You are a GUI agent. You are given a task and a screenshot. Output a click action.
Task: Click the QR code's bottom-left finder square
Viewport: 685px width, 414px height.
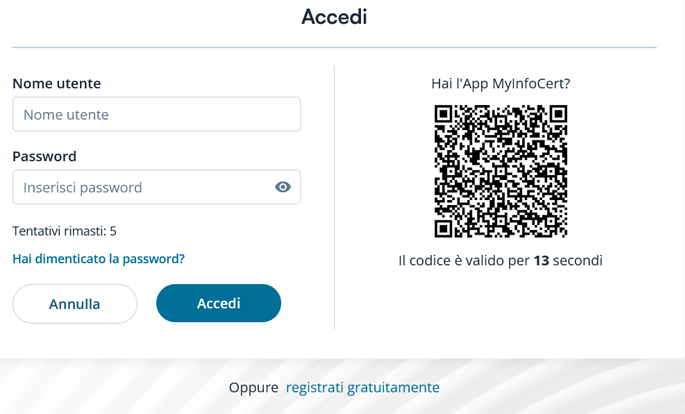point(443,229)
